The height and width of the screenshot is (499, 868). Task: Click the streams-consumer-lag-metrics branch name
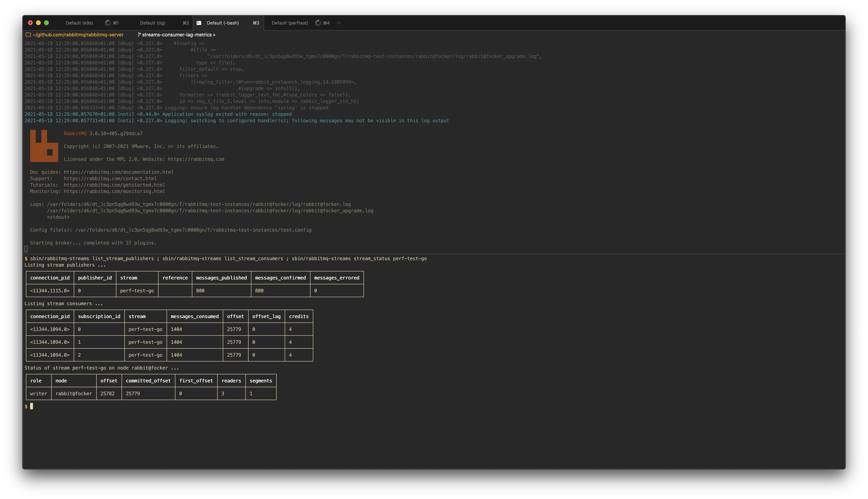click(x=177, y=35)
